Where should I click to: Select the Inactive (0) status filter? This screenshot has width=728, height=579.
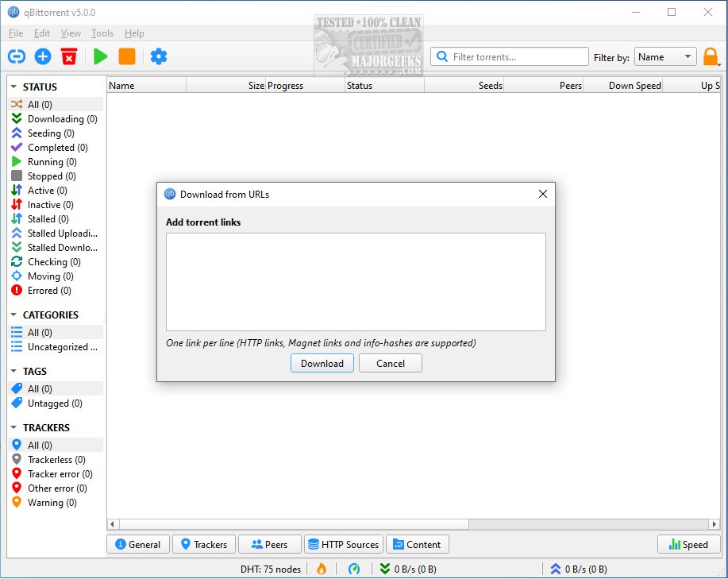(x=56, y=205)
